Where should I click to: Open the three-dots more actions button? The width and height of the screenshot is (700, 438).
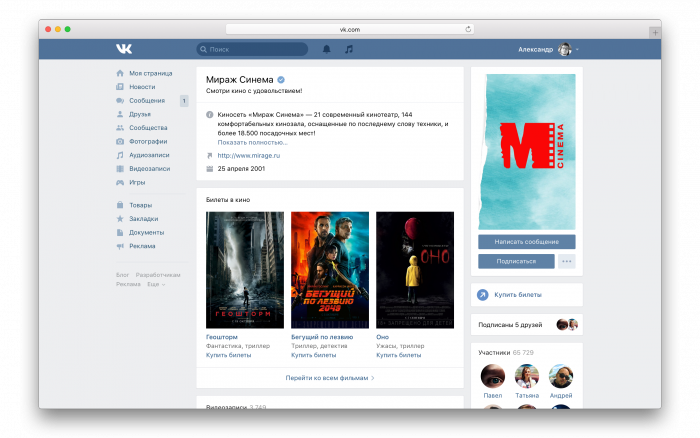(567, 261)
